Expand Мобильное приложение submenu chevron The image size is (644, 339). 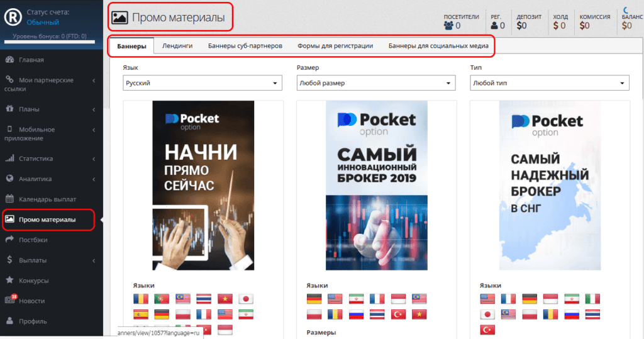[x=94, y=130]
